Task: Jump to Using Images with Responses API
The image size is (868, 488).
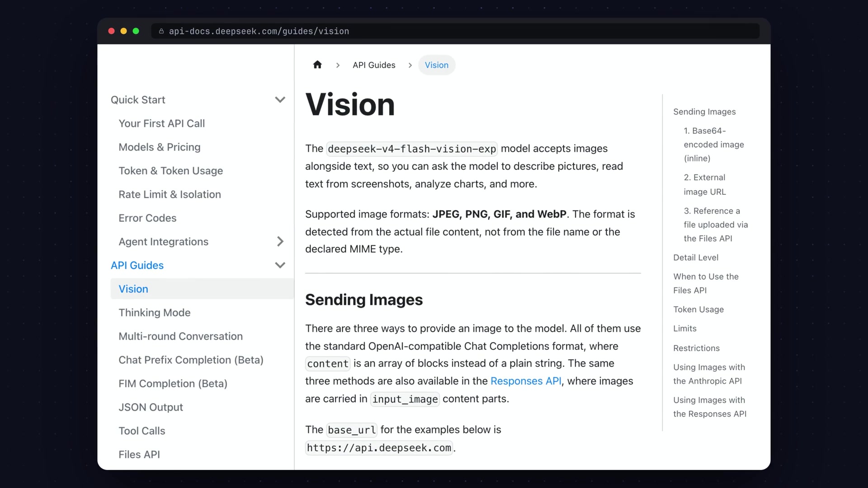Action: coord(710,407)
